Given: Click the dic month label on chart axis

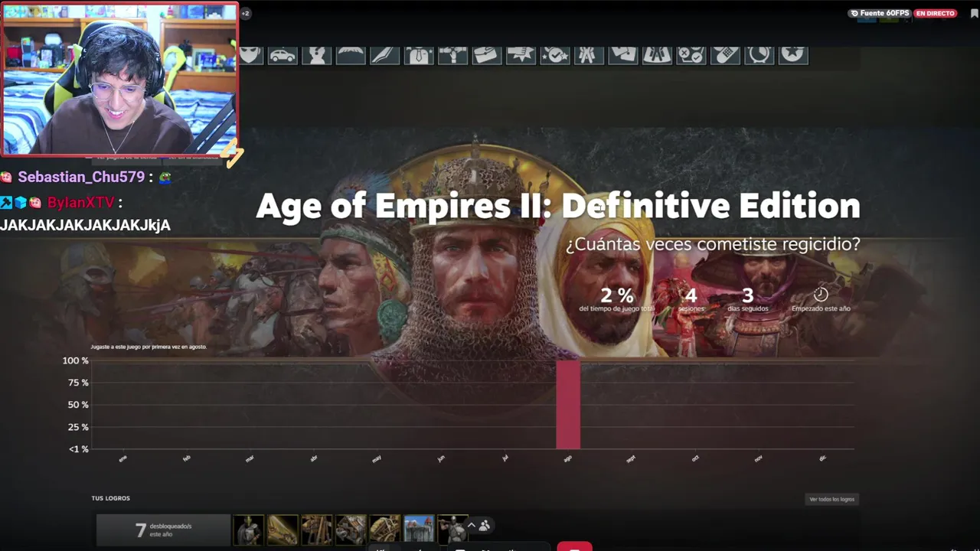Looking at the screenshot, I should tap(822, 458).
